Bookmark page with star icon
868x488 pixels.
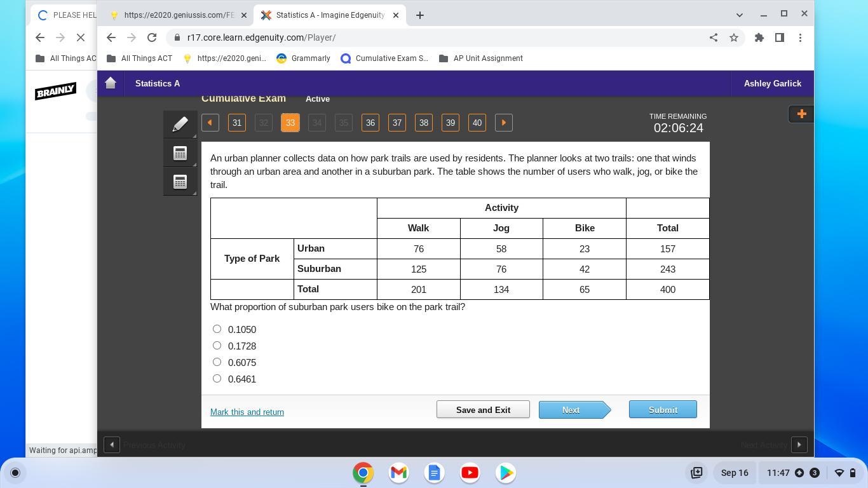tap(734, 37)
